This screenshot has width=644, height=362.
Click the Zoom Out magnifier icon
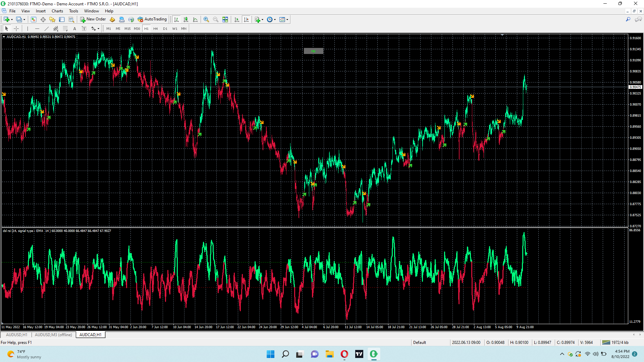coord(216,19)
